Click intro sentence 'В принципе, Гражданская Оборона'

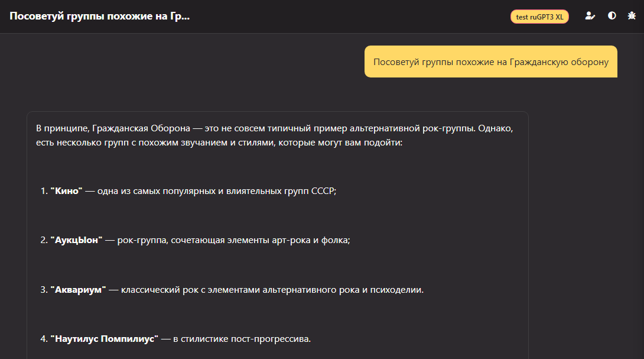[x=113, y=128]
